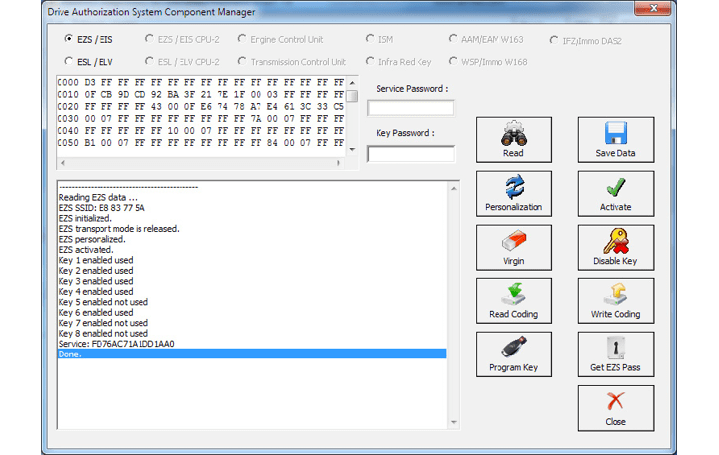Click the Disable Key icon button
The height and width of the screenshot is (455, 719).
[x=615, y=248]
